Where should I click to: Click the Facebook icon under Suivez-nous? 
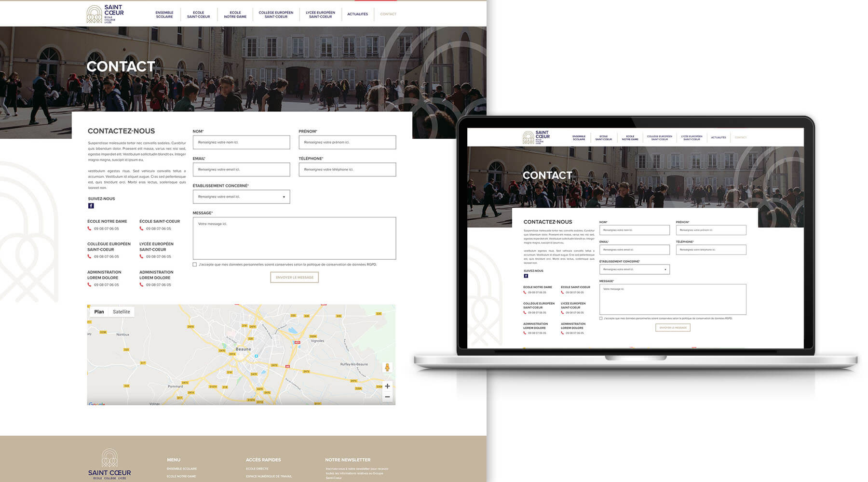click(91, 205)
